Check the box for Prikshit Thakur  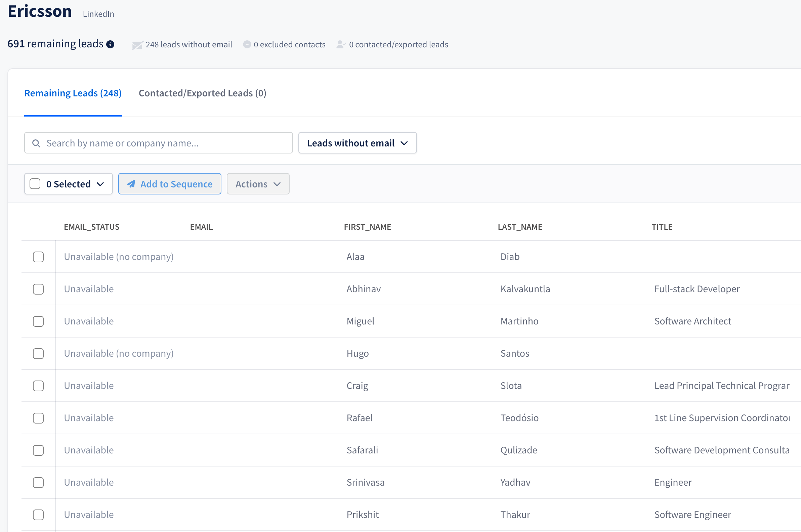tap(38, 515)
